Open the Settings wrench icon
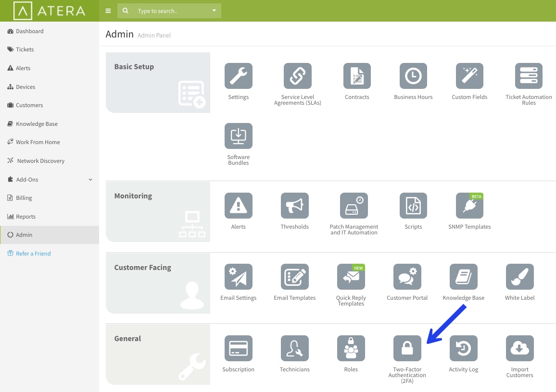Screen dimensions: 556x392 point(238,76)
